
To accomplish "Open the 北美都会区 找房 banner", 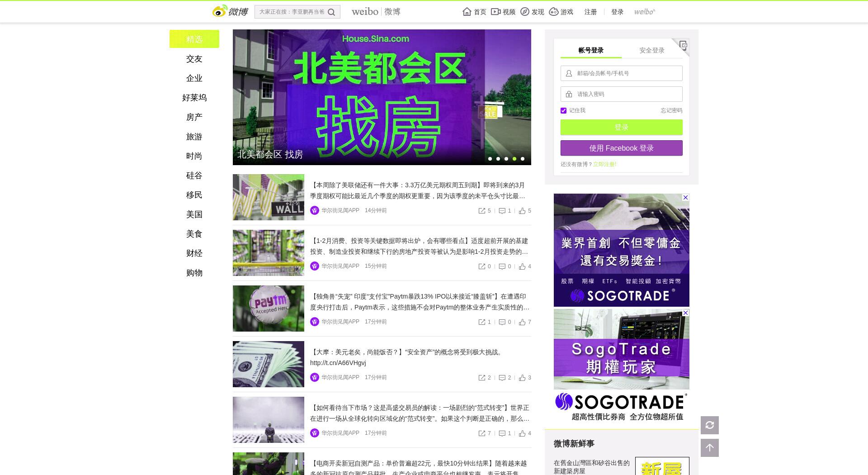I will (x=382, y=97).
